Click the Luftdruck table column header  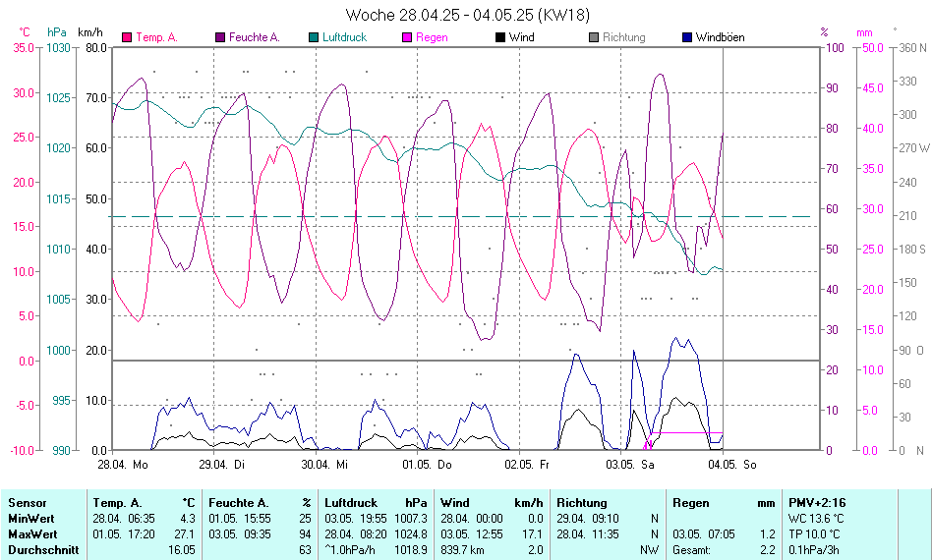351,503
